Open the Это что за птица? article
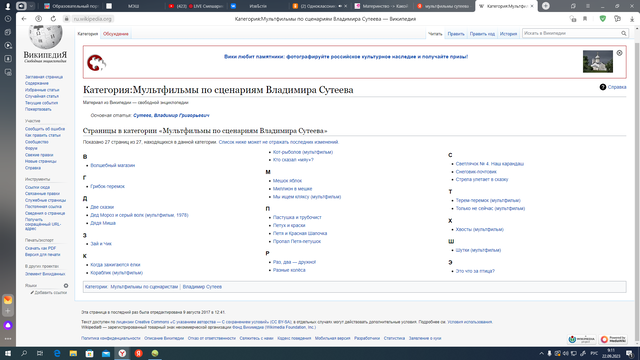Screen dimensions: 640x360 click(475, 271)
